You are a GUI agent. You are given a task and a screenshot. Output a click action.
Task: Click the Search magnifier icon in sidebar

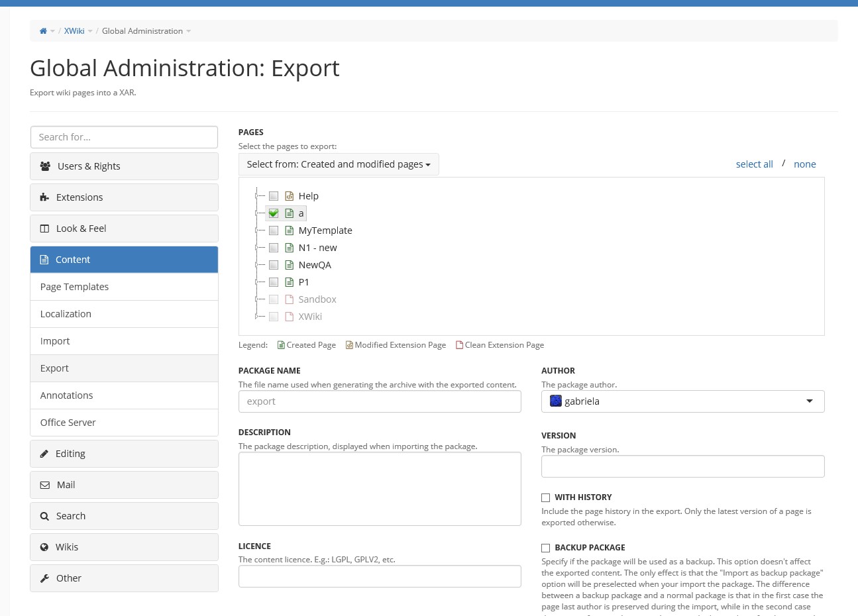coord(44,516)
